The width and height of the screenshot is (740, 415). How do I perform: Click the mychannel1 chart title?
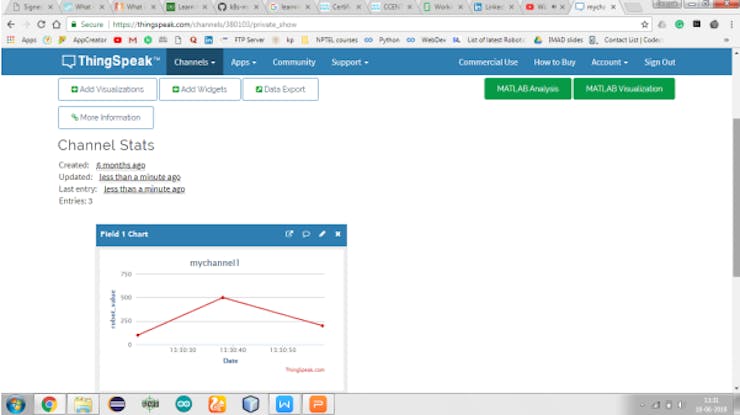(215, 263)
